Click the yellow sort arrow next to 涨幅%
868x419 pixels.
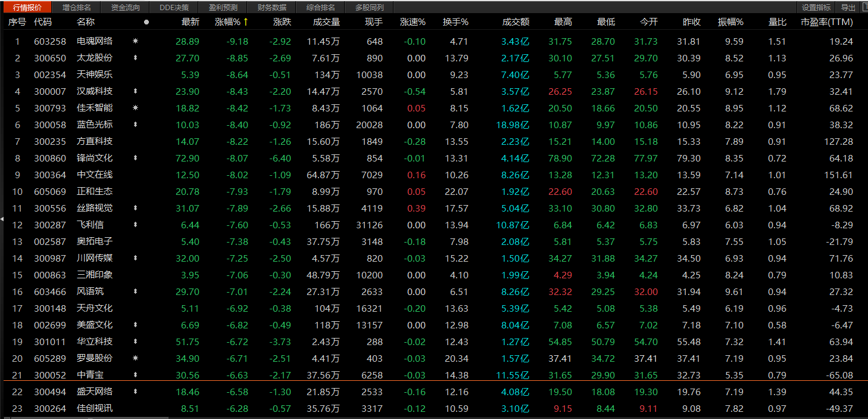(245, 22)
